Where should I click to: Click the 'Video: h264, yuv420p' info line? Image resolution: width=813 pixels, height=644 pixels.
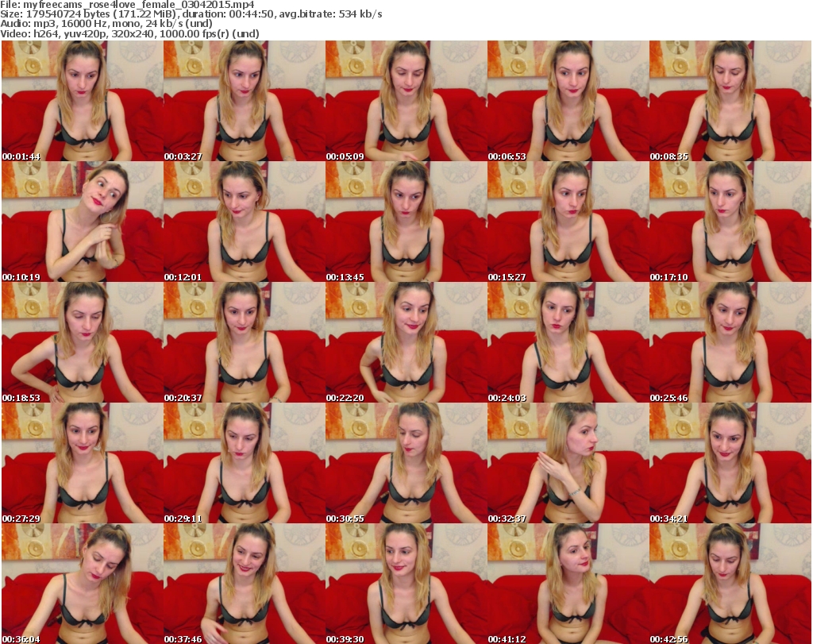click(x=129, y=33)
